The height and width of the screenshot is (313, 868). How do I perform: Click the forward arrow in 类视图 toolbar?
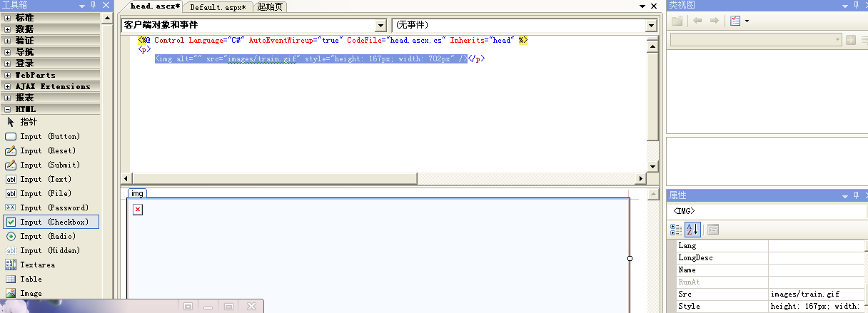[714, 21]
